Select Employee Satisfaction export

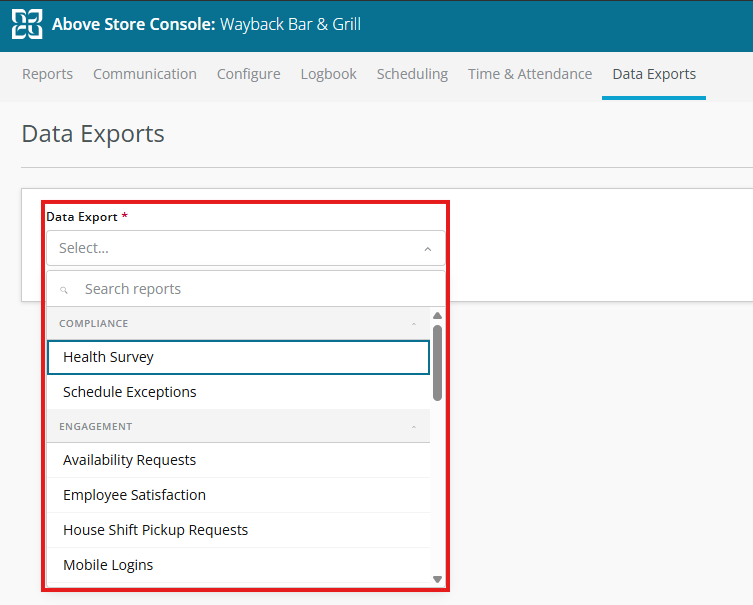point(238,495)
